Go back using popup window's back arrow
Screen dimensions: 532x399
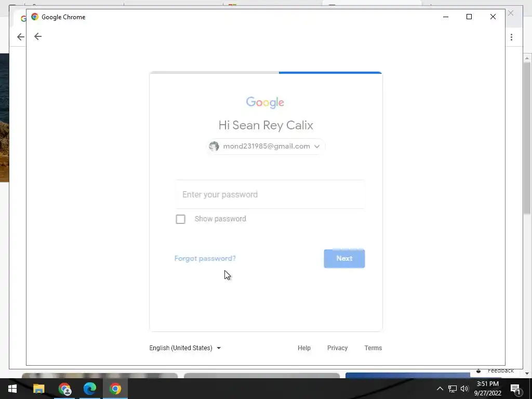pos(37,36)
